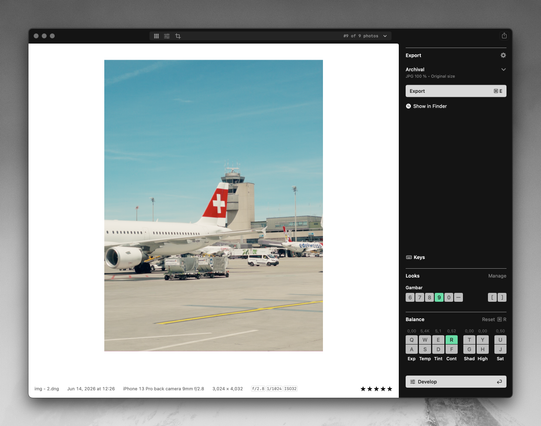Select look key 0
Screen dimensions: 541x426
click(x=449, y=297)
